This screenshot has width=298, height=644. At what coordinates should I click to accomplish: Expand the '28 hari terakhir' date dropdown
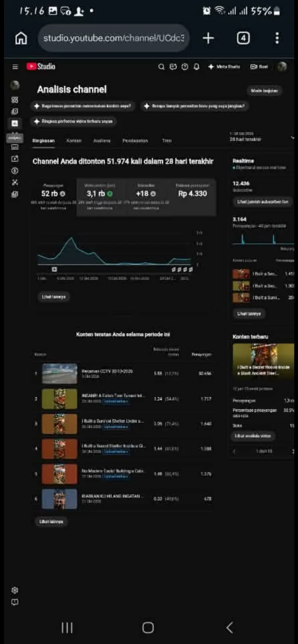pos(262,137)
